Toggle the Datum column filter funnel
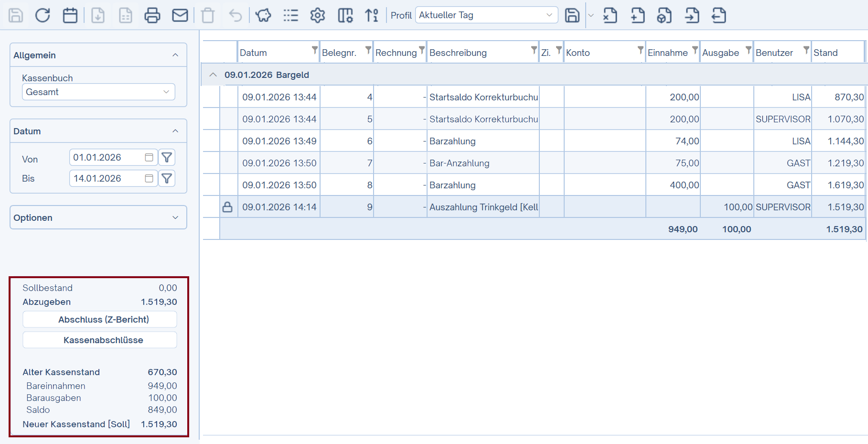Screen dimensions: 868x444 [314, 50]
